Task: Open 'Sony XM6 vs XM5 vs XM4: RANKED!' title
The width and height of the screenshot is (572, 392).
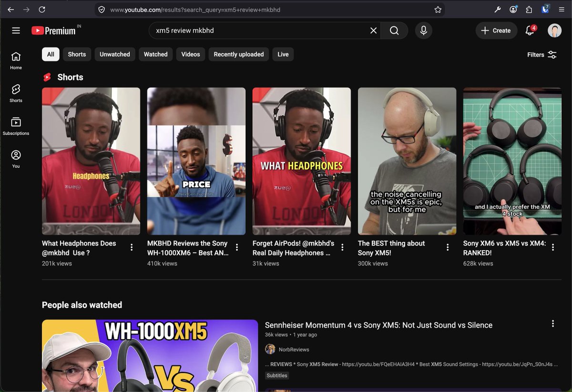Action: pos(504,248)
